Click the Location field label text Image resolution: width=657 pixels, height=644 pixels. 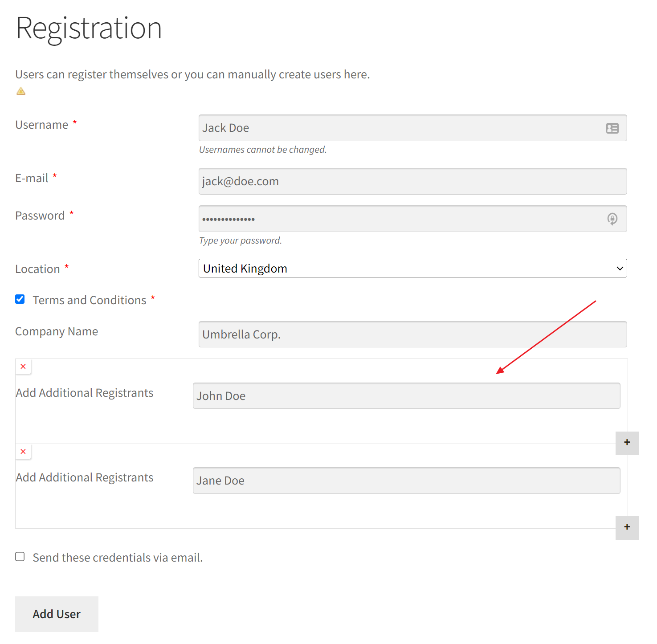coord(37,269)
